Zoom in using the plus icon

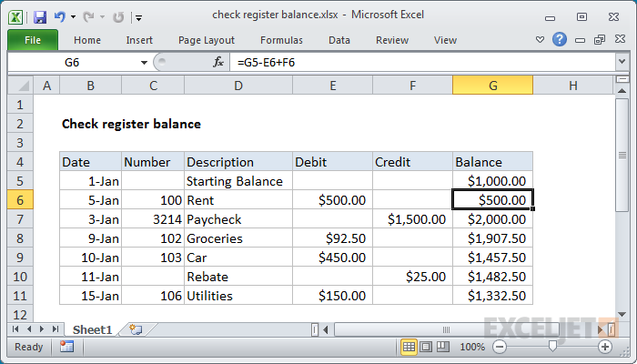605,347
